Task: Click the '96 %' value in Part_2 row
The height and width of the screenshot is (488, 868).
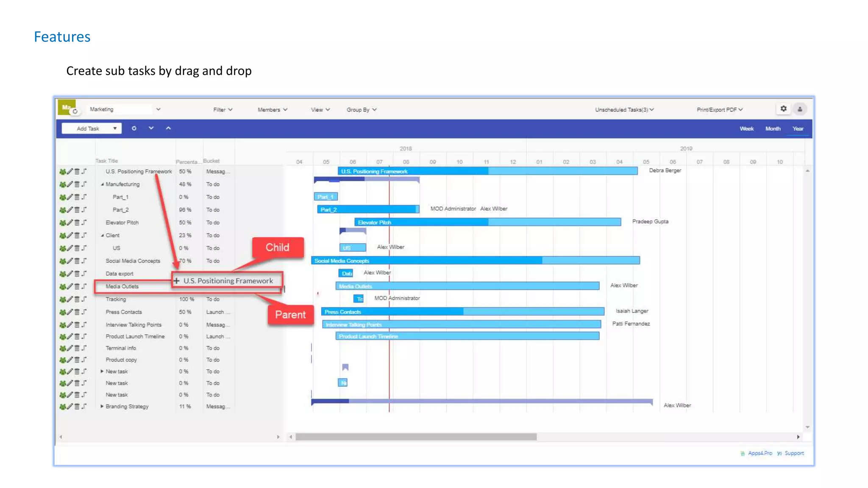Action: [x=185, y=210]
